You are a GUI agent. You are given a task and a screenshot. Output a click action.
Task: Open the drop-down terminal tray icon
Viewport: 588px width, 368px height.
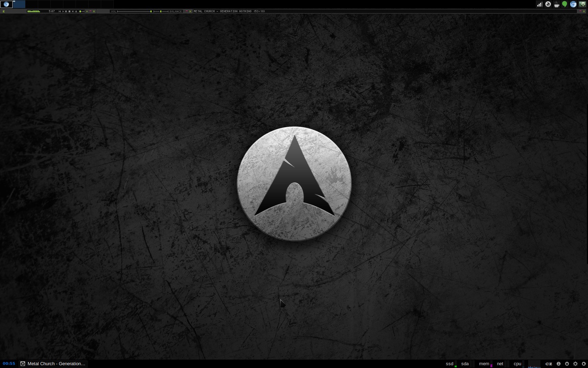point(582,4)
